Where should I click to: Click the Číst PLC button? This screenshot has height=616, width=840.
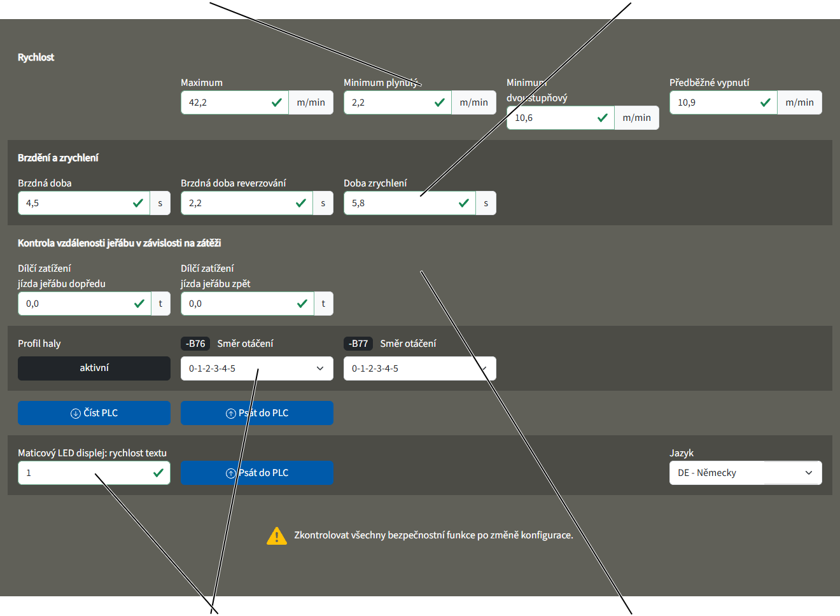point(94,413)
